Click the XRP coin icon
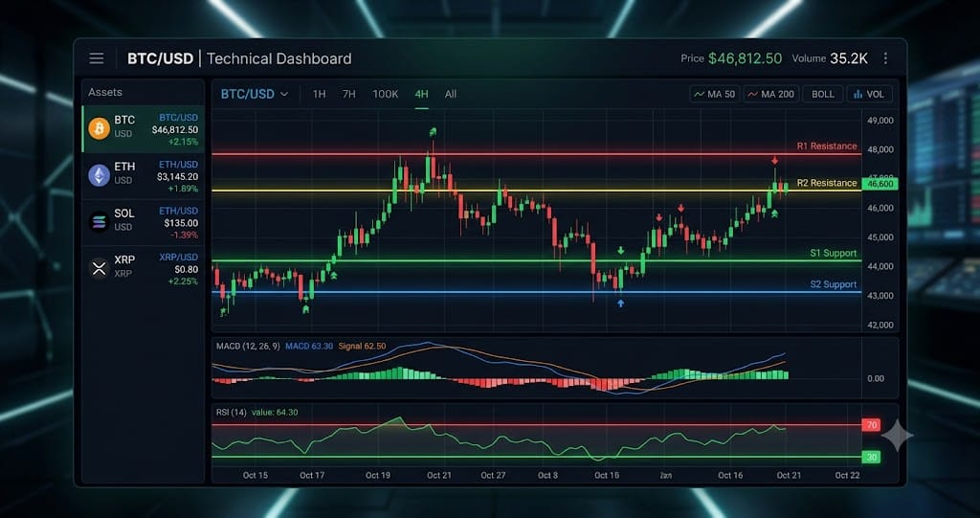This screenshot has width=980, height=518. click(99, 268)
